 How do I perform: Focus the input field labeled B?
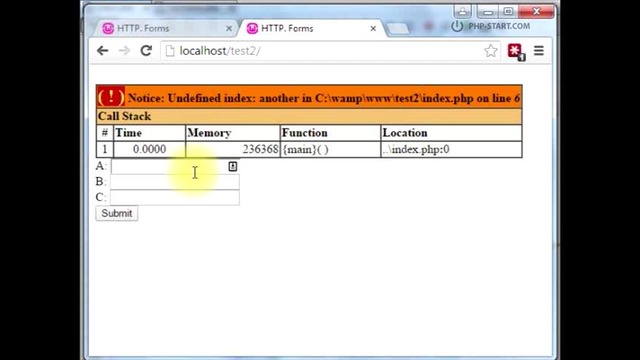[175, 181]
